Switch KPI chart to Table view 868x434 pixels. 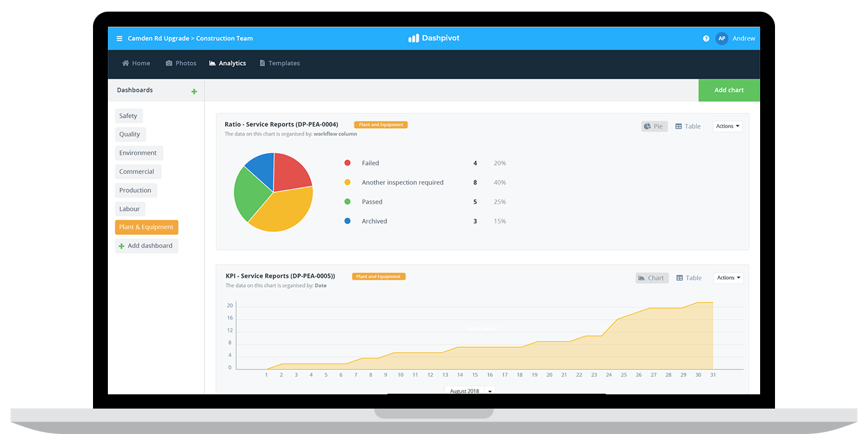click(x=689, y=278)
